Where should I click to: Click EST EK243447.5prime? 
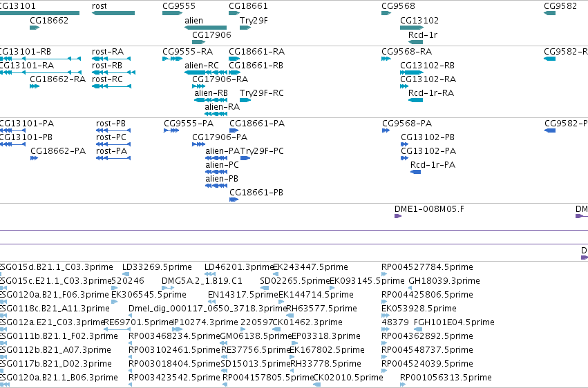pos(276,274)
